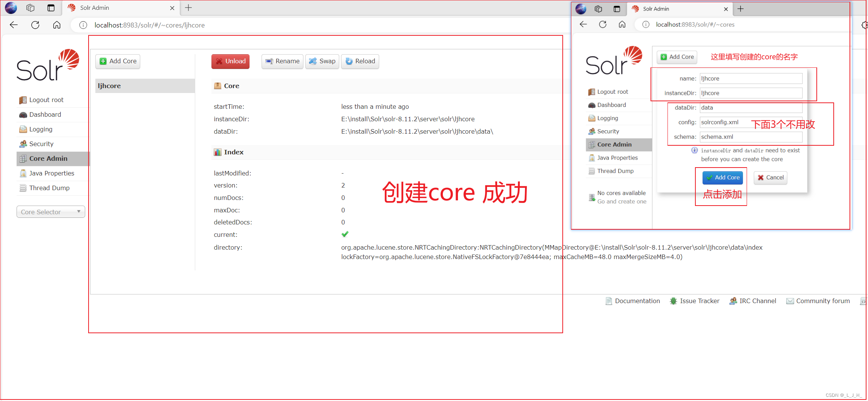Close Solr Admin tab in right browser
868x401 pixels.
click(726, 9)
